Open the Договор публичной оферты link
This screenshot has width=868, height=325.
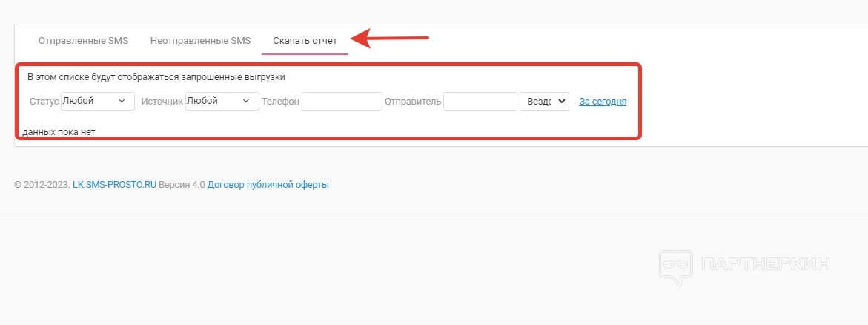coord(268,185)
